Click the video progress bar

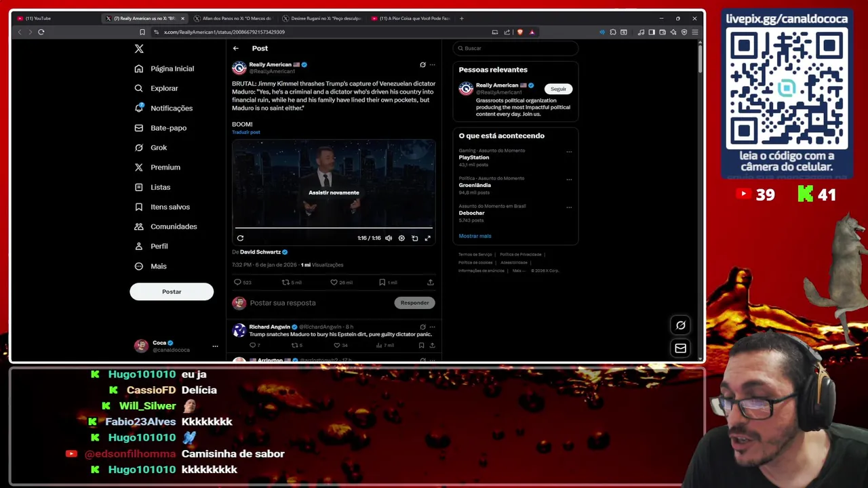(x=334, y=228)
